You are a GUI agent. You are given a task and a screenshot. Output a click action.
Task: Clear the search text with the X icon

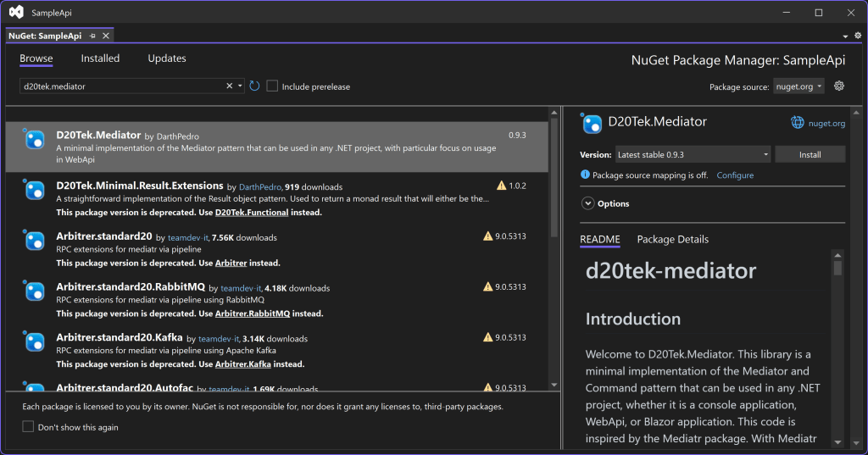tap(229, 86)
